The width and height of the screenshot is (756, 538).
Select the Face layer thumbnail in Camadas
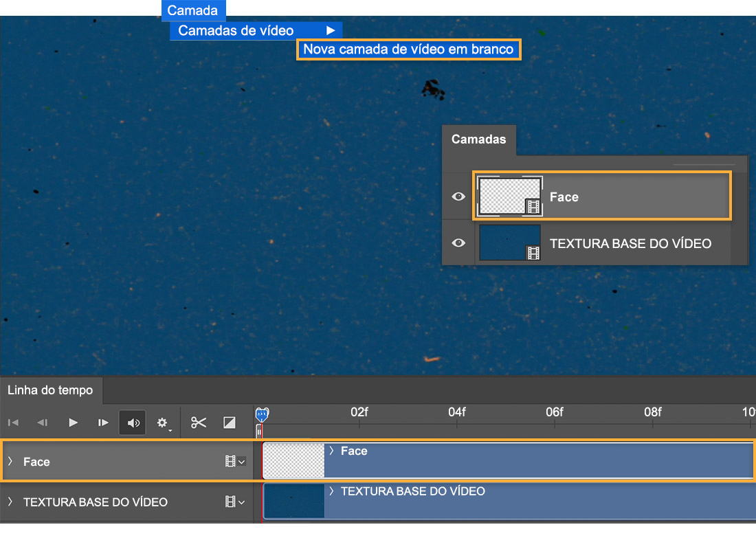(510, 197)
